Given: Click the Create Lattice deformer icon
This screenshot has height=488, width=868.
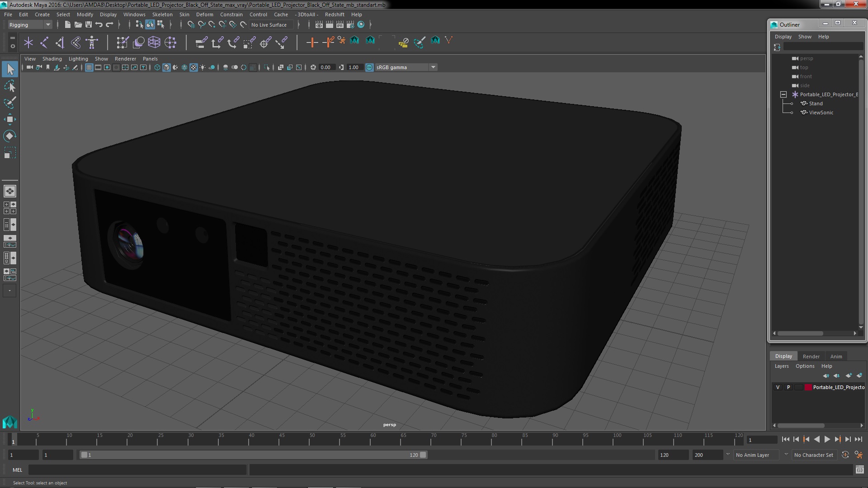Looking at the screenshot, I should 154,42.
